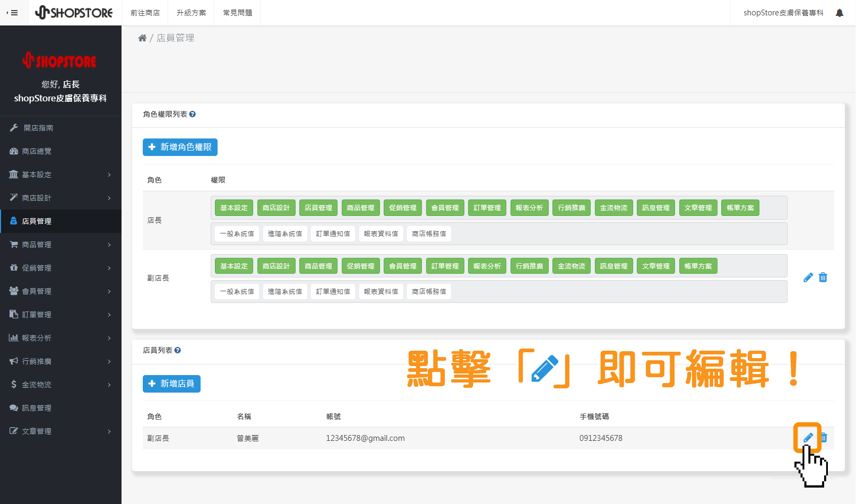Image resolution: width=856 pixels, height=504 pixels.
Task: Go to home via breadcrumb house icon
Action: pos(142,38)
